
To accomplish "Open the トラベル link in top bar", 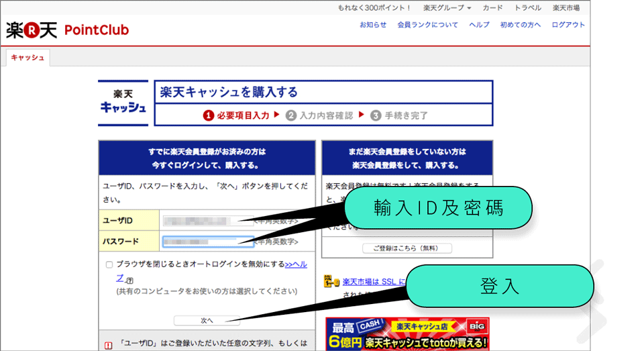I will 528,8.
